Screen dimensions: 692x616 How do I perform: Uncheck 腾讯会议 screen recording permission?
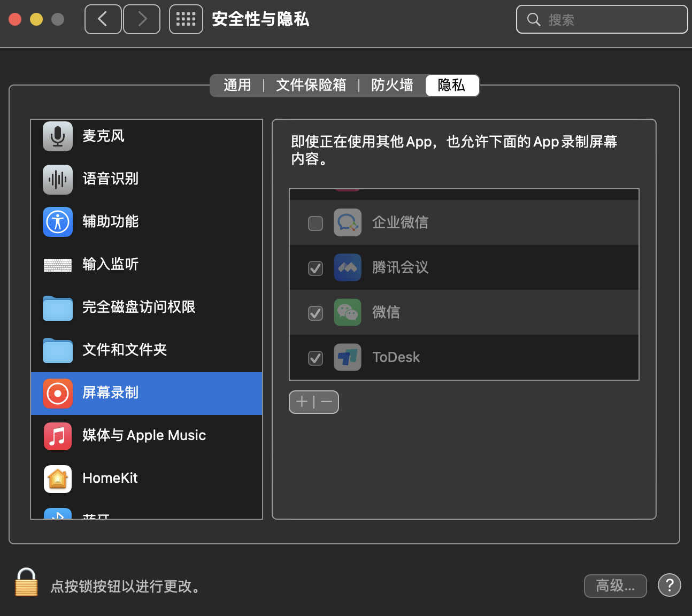tap(316, 268)
